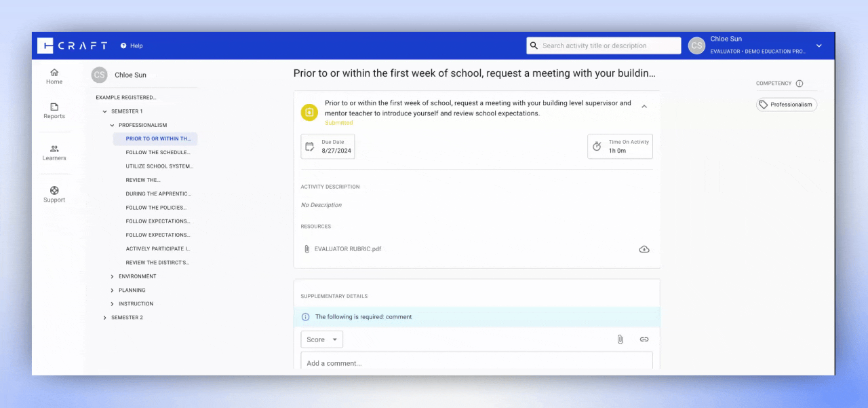Click the Craft logo icon
868x408 pixels.
[45, 45]
